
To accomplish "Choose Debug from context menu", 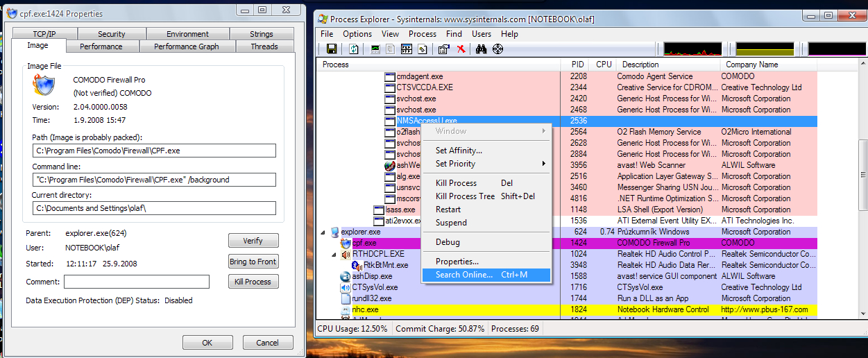I will pos(486,242).
